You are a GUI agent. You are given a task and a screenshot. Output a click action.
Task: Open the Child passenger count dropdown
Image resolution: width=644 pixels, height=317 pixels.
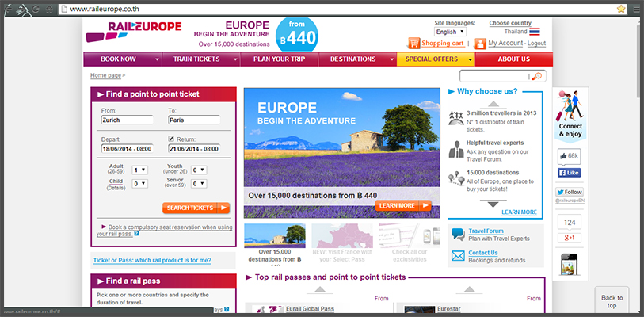pyautogui.click(x=139, y=184)
